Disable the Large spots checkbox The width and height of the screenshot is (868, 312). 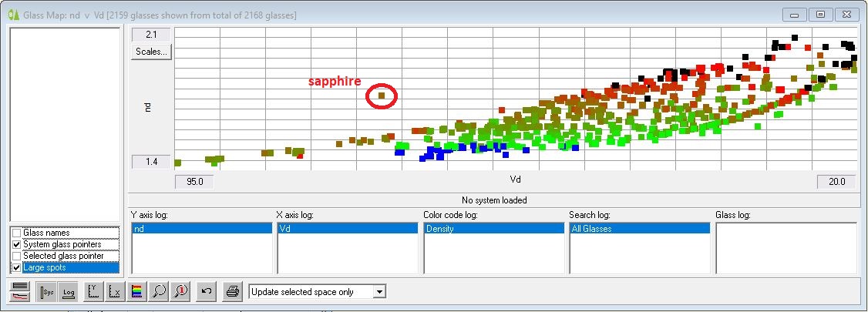17,267
